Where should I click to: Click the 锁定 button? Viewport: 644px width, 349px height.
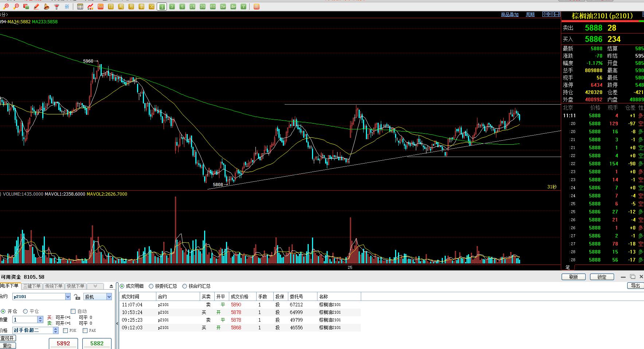[x=602, y=277]
